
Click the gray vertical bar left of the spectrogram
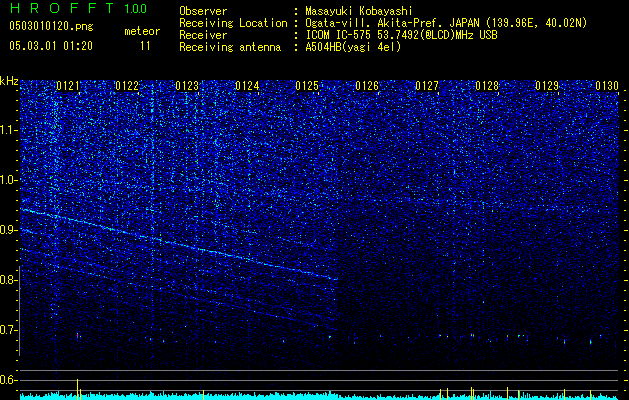[19, 311]
